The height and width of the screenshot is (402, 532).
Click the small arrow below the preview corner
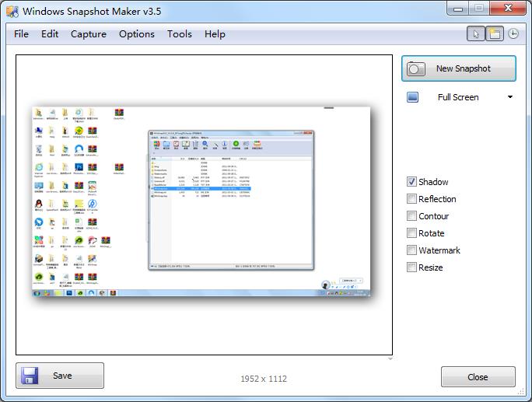pyautogui.click(x=390, y=359)
